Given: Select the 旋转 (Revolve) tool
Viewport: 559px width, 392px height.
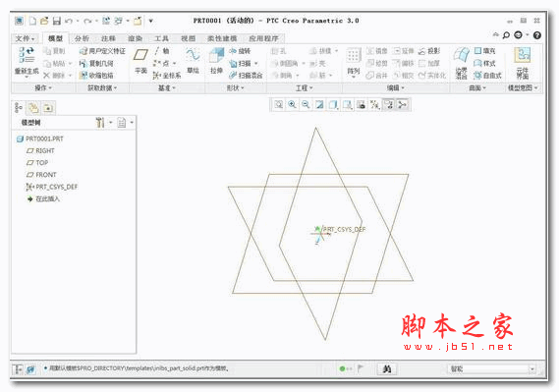Looking at the screenshot, I should click(240, 51).
